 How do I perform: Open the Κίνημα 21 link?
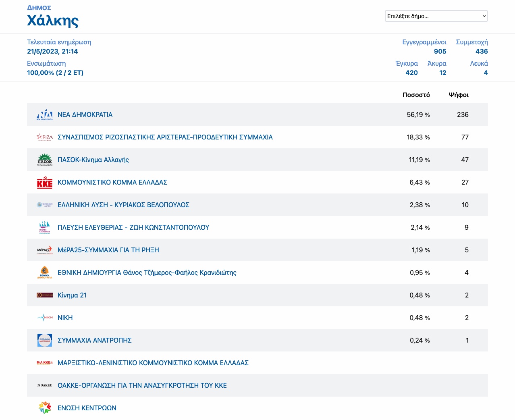pos(72,295)
